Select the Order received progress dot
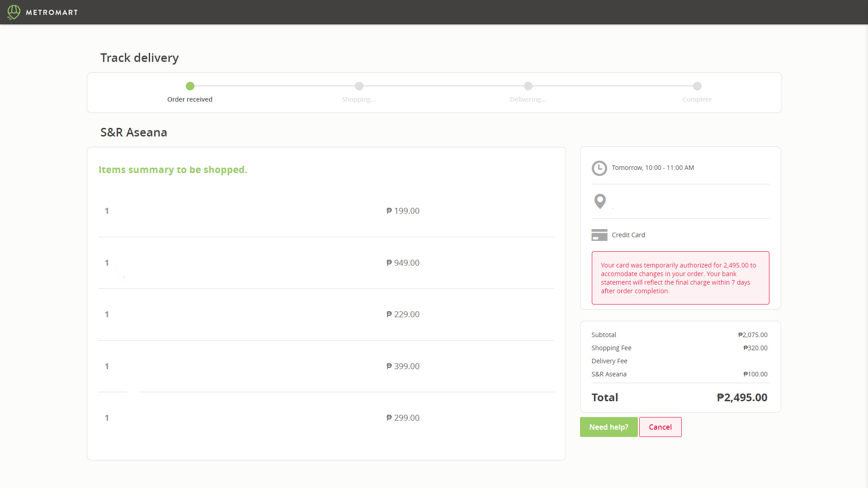 click(x=190, y=86)
